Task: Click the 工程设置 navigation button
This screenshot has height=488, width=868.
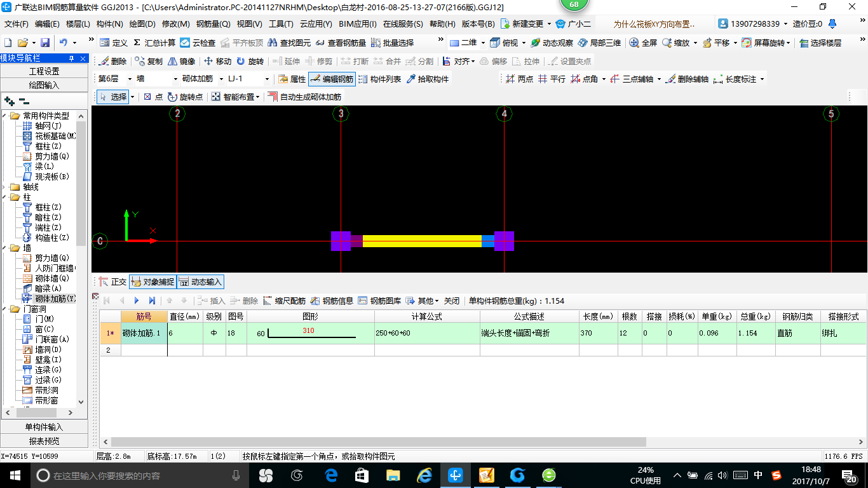Action: point(44,71)
